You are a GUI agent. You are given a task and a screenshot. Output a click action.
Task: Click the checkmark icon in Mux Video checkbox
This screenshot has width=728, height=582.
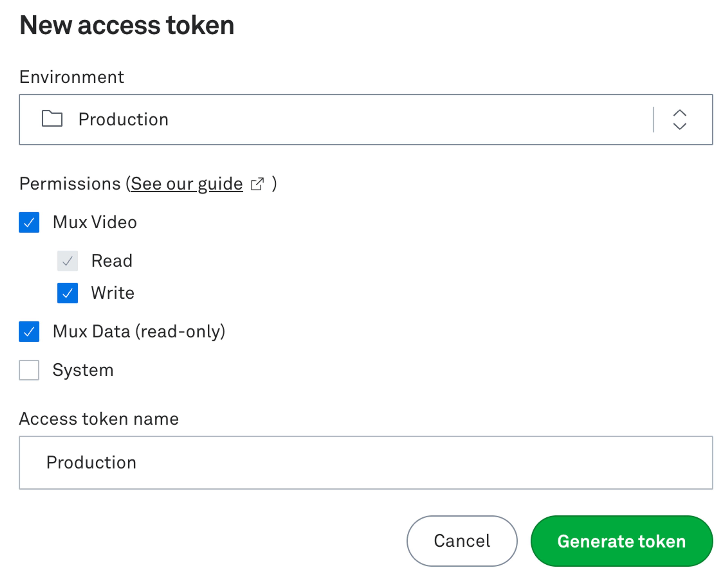pyautogui.click(x=29, y=222)
